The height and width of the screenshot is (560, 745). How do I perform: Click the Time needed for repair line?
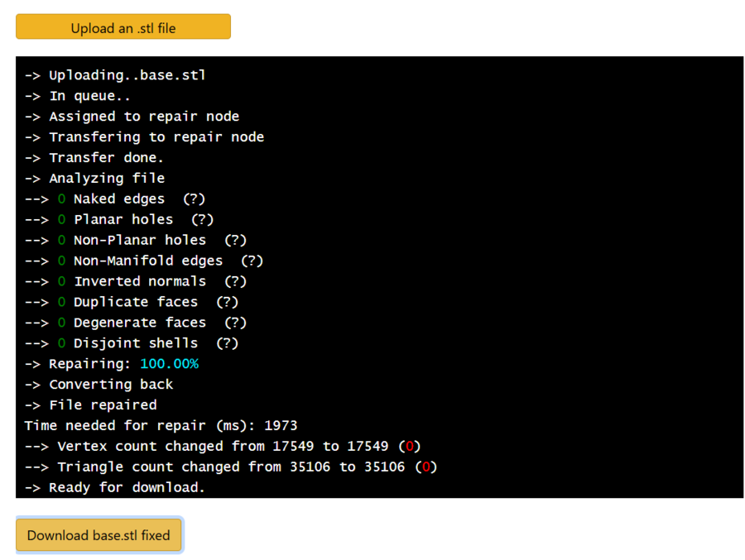[161, 425]
